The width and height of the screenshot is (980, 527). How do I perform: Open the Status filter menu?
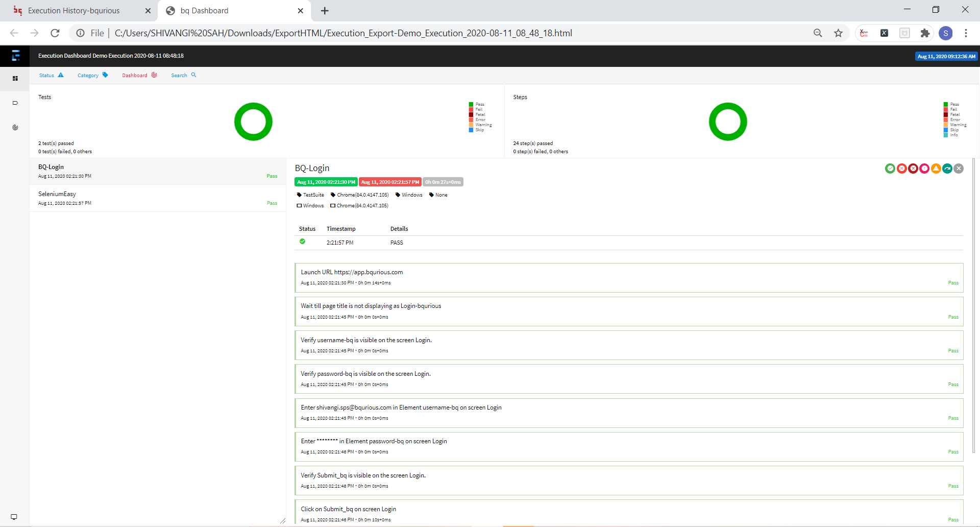pyautogui.click(x=52, y=75)
